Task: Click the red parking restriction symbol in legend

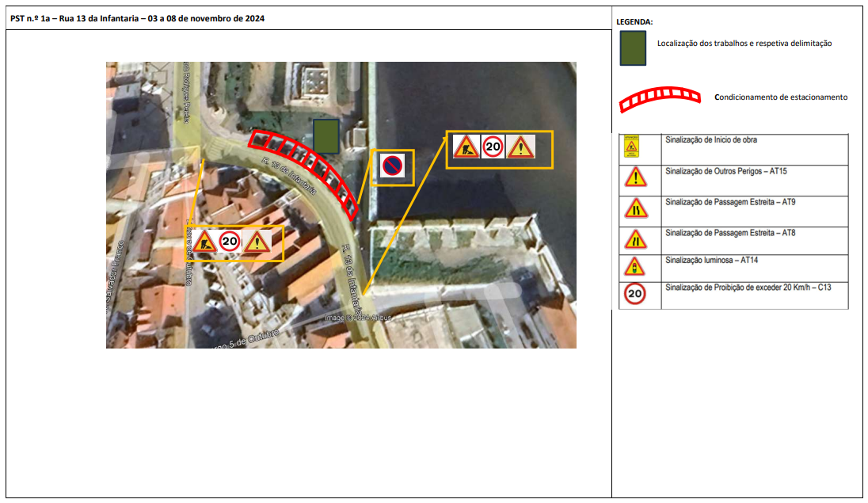Action: [660, 97]
